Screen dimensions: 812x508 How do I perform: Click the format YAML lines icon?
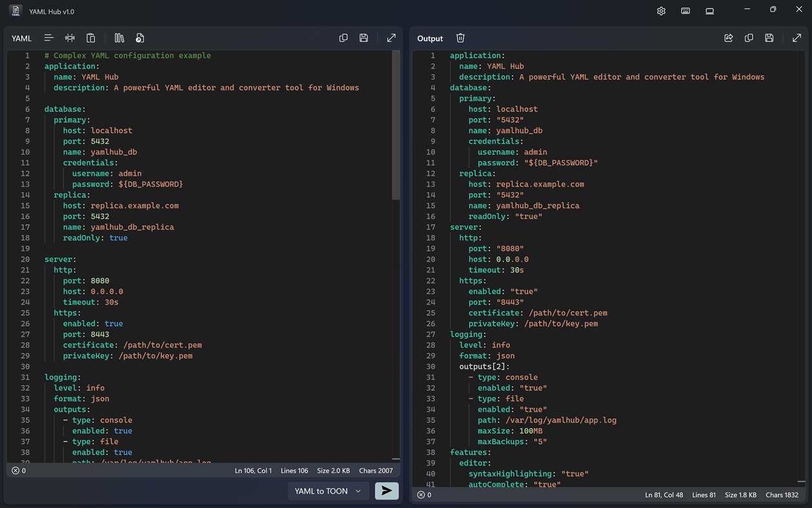[48, 38]
